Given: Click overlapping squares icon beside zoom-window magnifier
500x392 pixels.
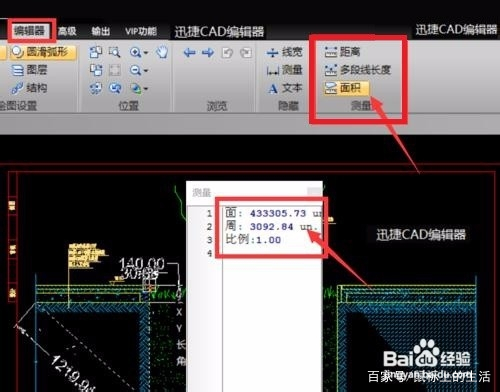Looking at the screenshot, I should point(96,52).
